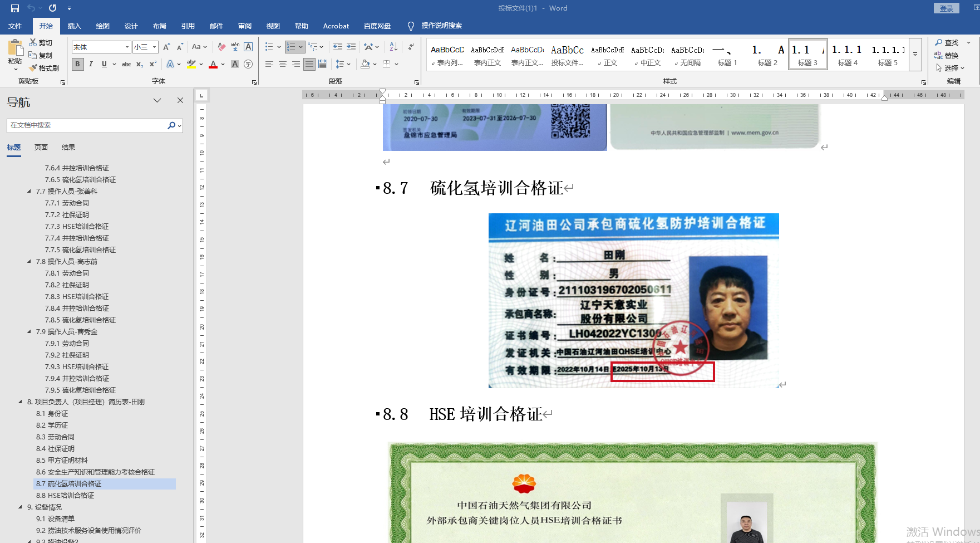This screenshot has height=543, width=980.
Task: Select the hydrogen sulfide certificate image
Action: point(633,301)
